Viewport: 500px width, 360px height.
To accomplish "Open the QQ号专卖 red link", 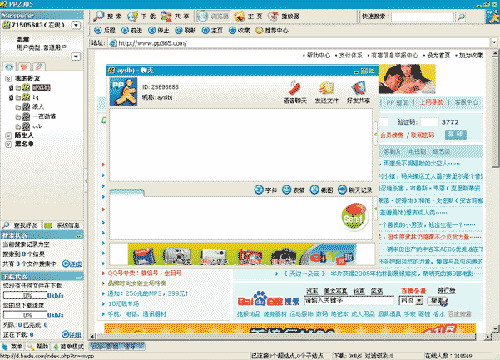I will tap(145, 273).
